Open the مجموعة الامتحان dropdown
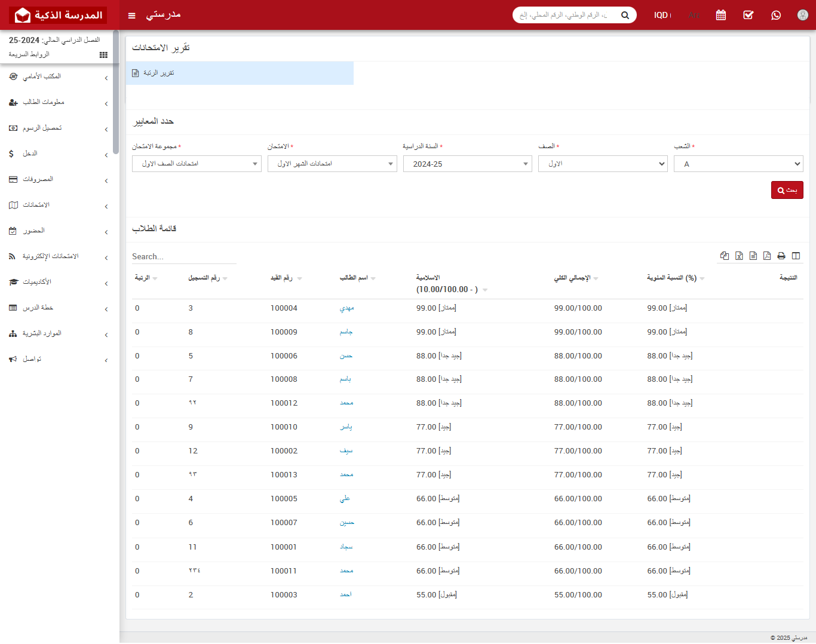 pos(197,164)
